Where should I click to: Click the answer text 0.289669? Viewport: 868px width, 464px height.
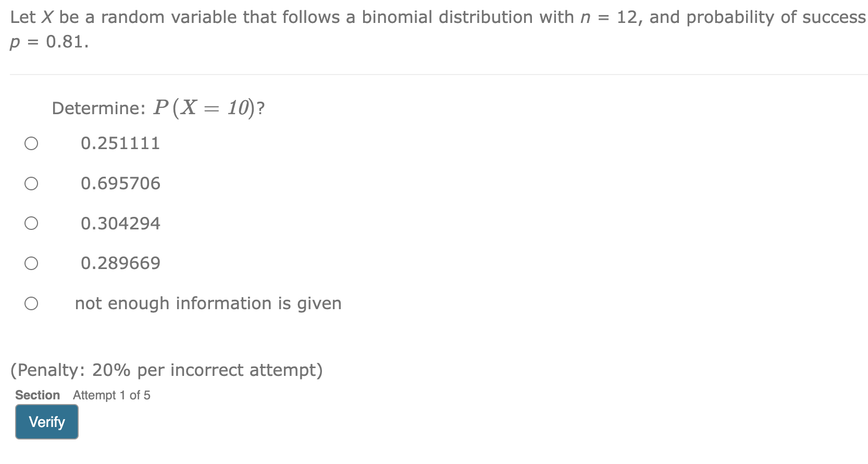click(120, 263)
